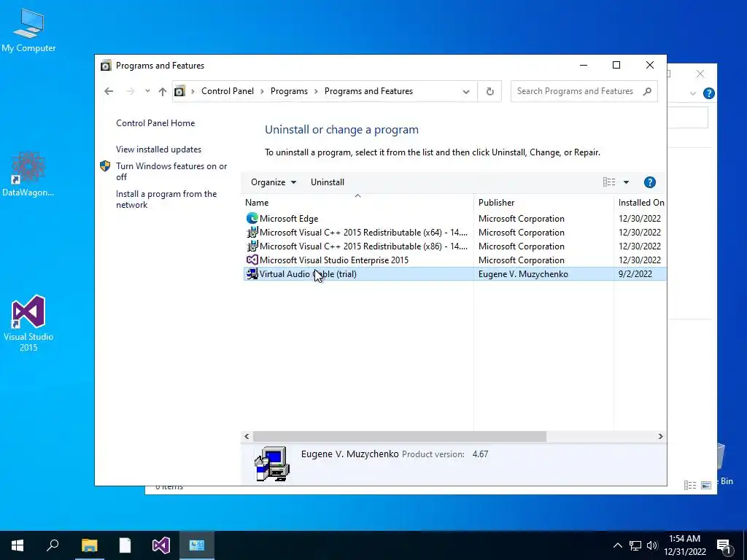Click the Virtual Audio Cable row icon

click(252, 274)
